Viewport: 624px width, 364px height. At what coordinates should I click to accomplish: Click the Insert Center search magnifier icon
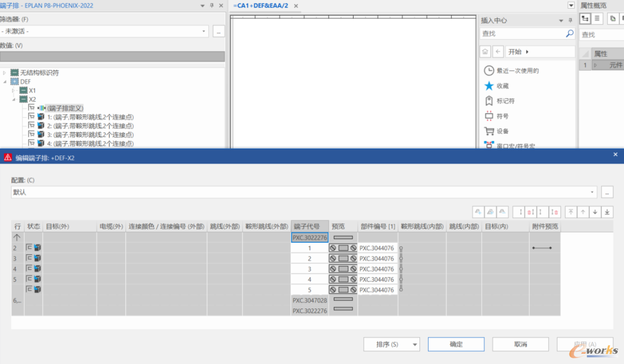click(x=570, y=34)
